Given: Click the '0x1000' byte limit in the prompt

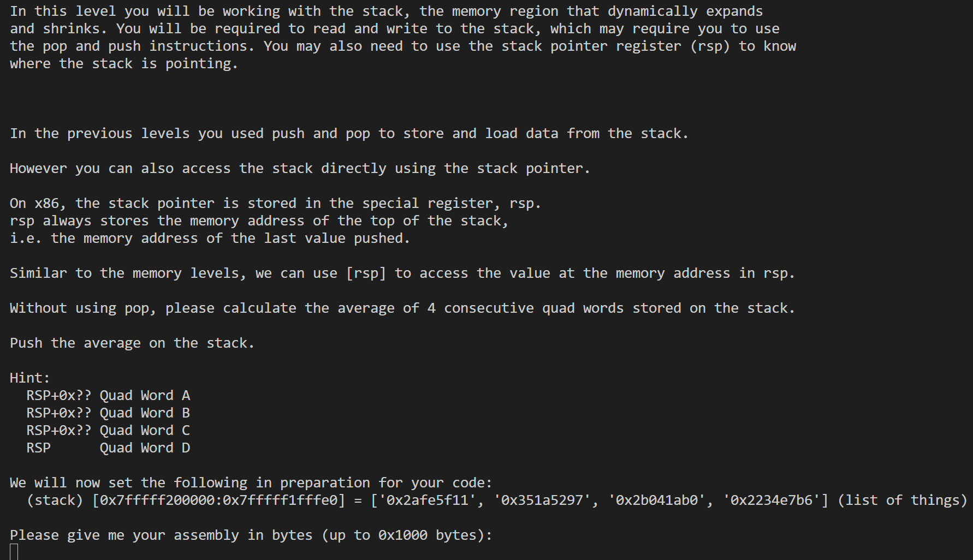Looking at the screenshot, I should pos(402,535).
